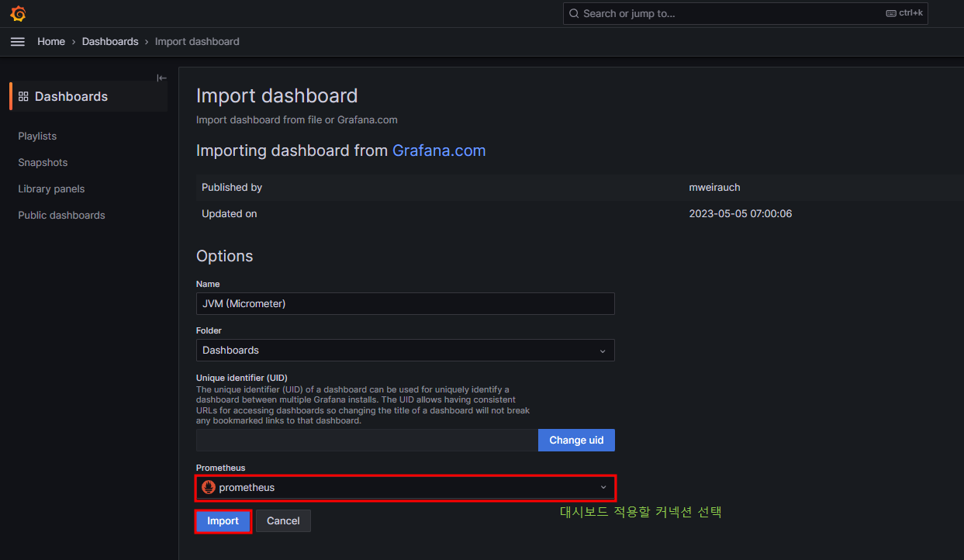Click the search magnifier icon
964x560 pixels.
574,14
